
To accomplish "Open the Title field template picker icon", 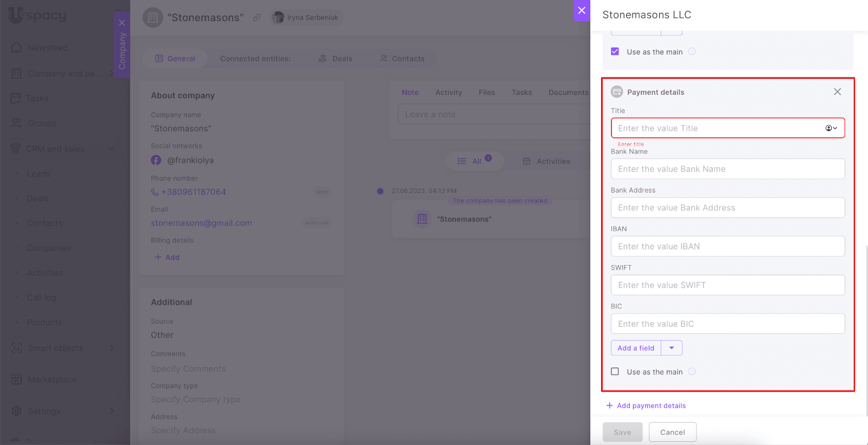I will pos(831,128).
